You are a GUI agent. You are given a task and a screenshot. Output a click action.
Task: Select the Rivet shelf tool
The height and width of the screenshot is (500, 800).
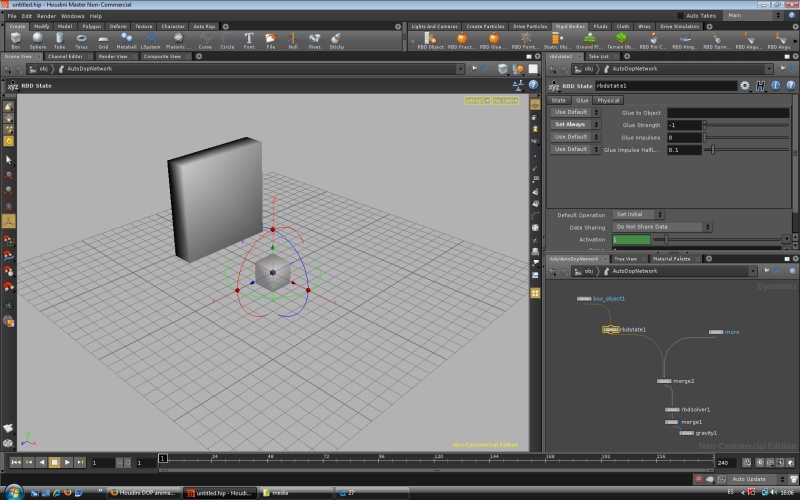tap(315, 40)
